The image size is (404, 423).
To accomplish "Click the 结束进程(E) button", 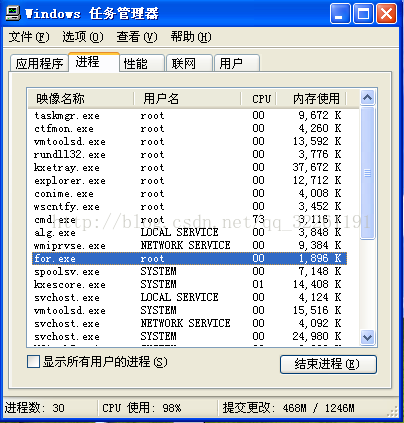I will pos(328,364).
